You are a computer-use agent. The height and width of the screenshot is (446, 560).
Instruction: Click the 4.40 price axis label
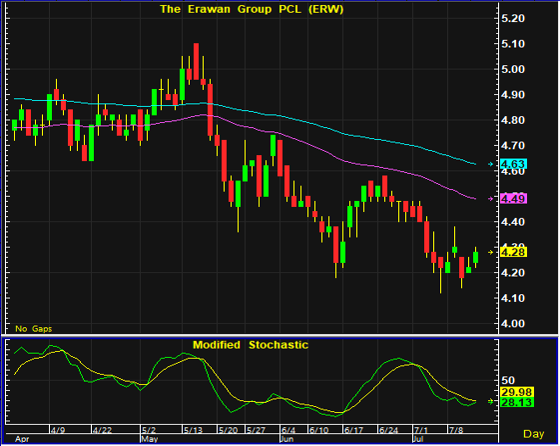pos(513,222)
